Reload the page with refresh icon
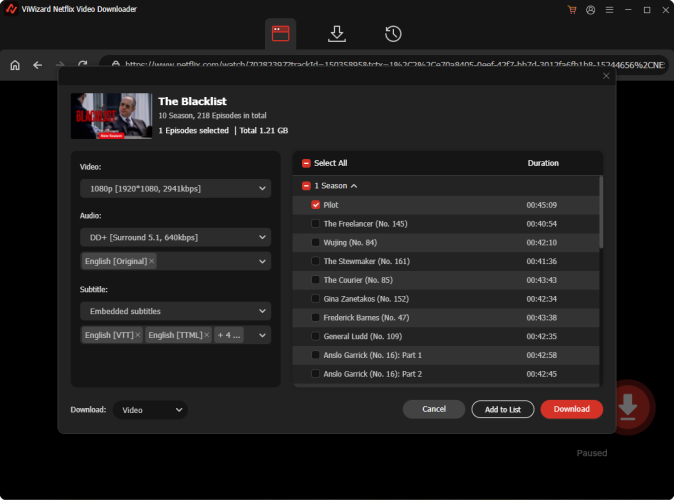 pyautogui.click(x=83, y=64)
